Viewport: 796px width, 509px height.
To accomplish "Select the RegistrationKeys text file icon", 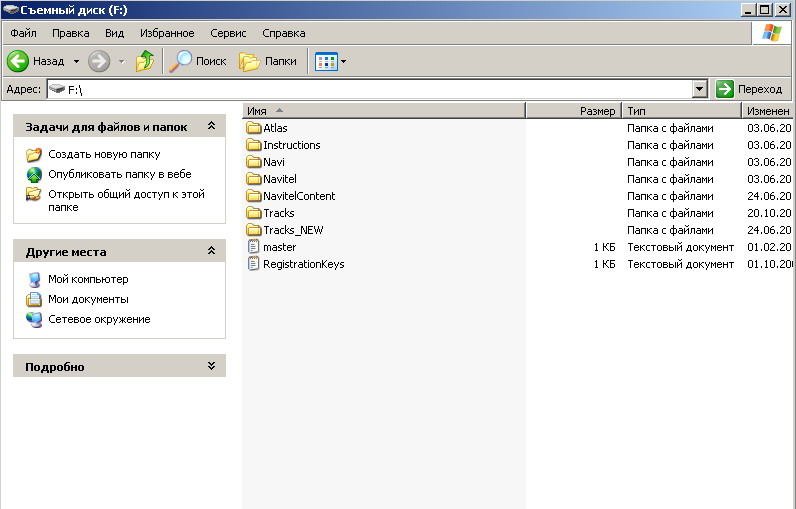I will [x=253, y=264].
